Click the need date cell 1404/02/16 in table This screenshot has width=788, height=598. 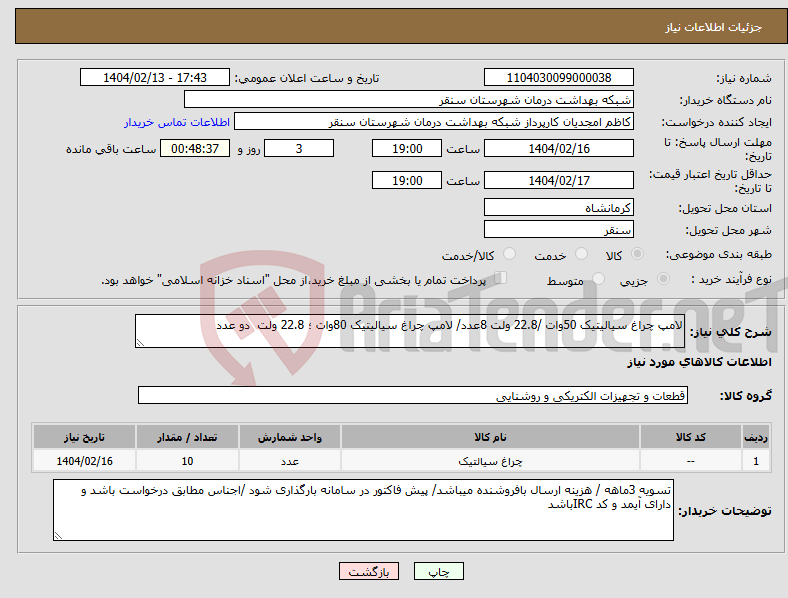(84, 461)
